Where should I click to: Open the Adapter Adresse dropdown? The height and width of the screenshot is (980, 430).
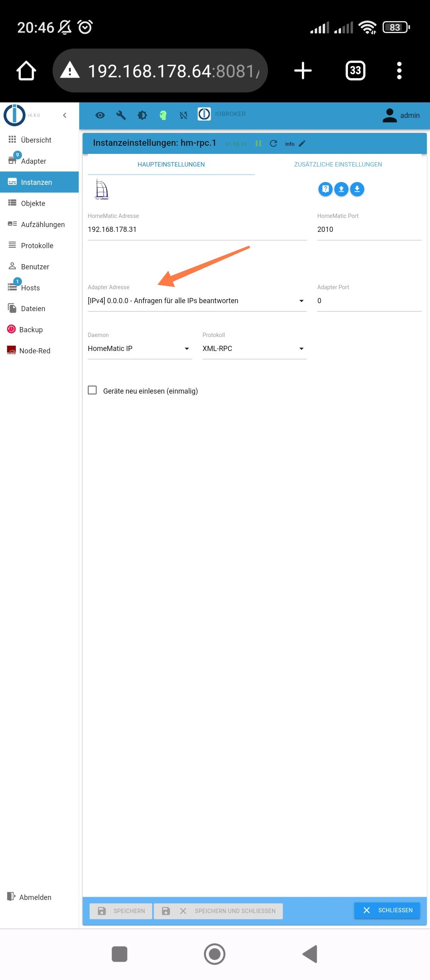pyautogui.click(x=197, y=301)
